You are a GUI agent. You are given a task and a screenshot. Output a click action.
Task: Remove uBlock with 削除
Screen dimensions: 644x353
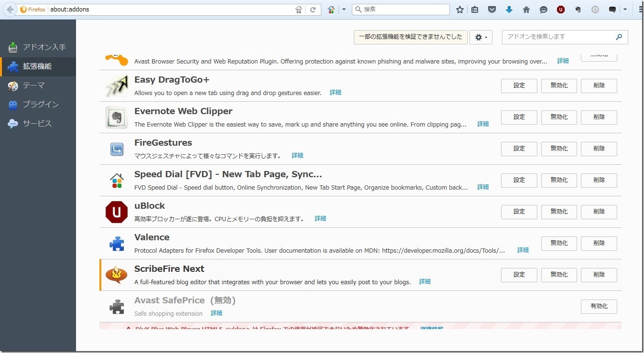click(599, 212)
